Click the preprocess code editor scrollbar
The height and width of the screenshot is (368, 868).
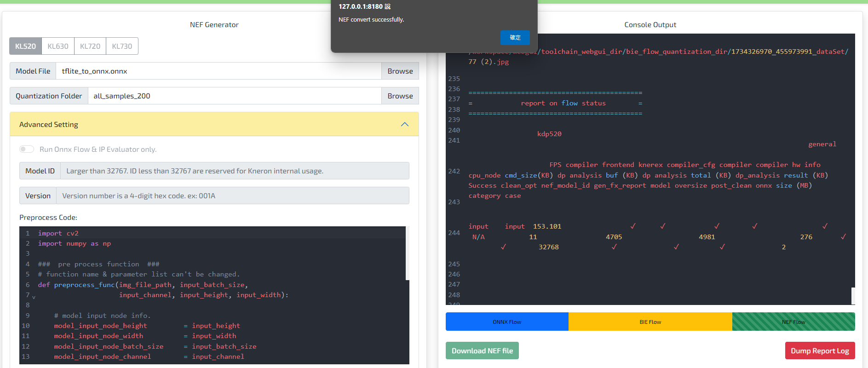(407, 253)
